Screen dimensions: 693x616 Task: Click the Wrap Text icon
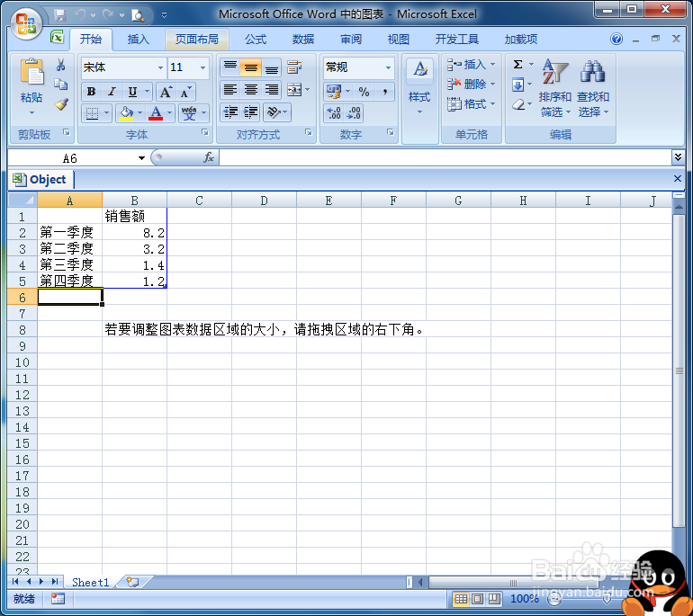[294, 67]
